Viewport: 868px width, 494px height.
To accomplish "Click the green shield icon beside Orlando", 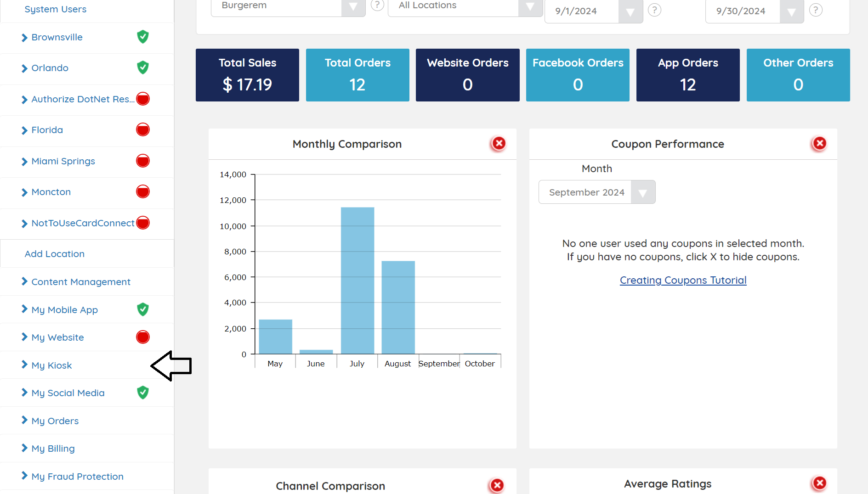I will 143,67.
